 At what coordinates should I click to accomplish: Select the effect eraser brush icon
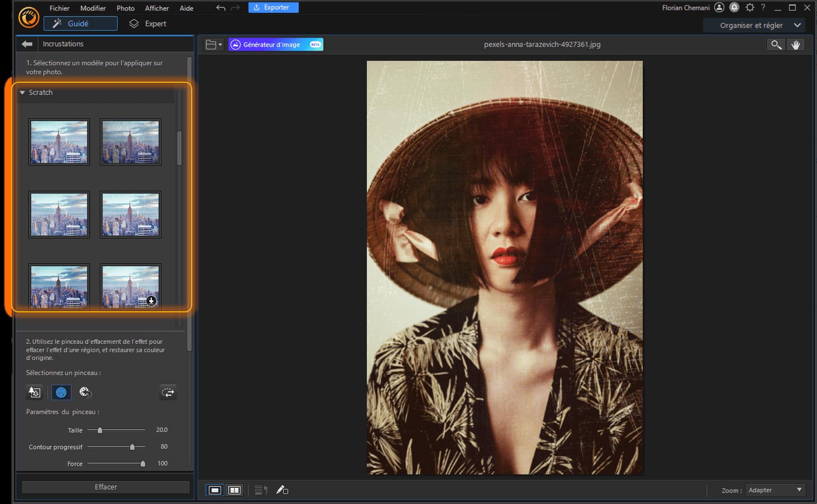point(85,393)
